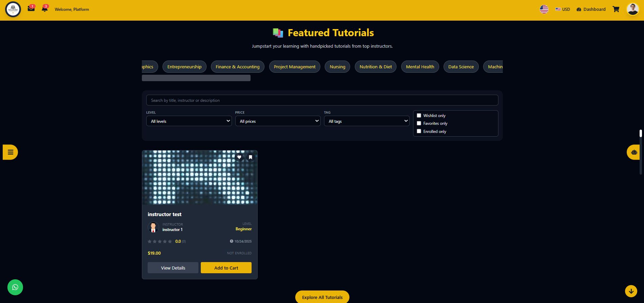Select the Project Management category chip

tap(295, 67)
